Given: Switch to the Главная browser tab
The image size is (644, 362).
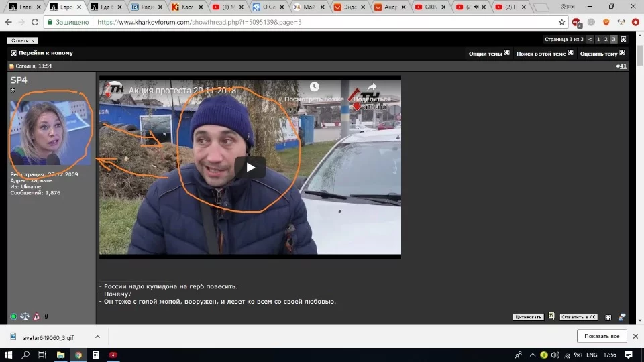Looking at the screenshot, I should [25, 7].
